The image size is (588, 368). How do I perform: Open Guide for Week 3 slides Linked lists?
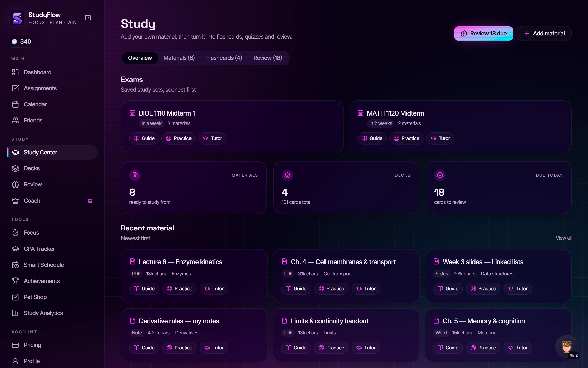tap(448, 289)
